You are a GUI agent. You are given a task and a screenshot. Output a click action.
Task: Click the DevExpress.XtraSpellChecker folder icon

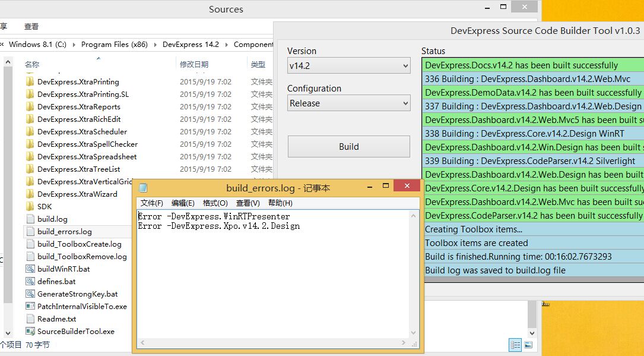30,144
